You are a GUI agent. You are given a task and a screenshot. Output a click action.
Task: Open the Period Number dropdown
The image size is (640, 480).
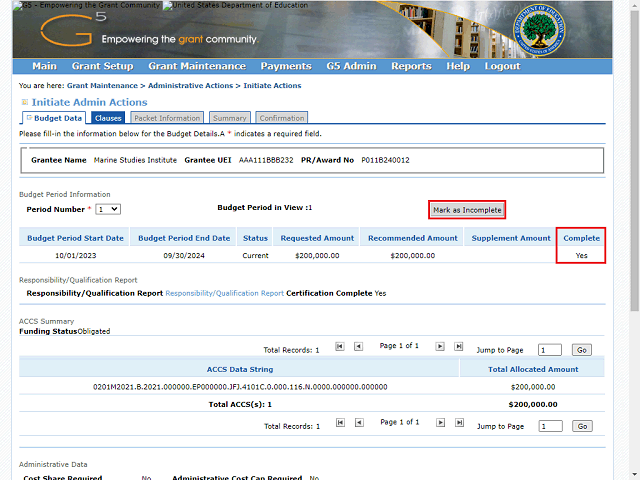(x=108, y=209)
